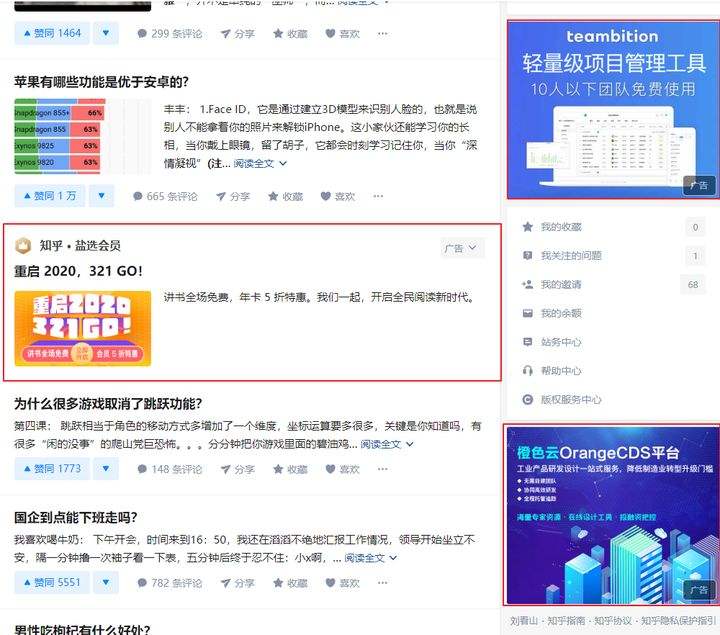Open the 299 条评论 comments
The height and width of the screenshot is (635, 720).
point(169,34)
